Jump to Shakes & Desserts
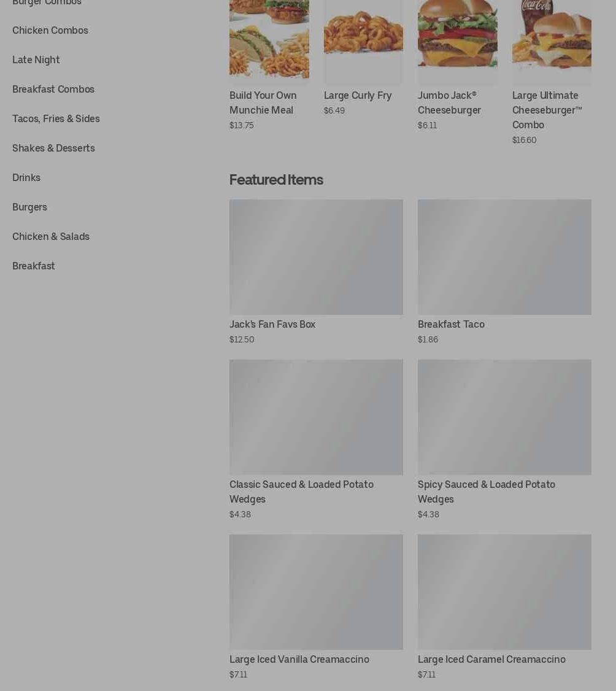Viewport: 616px width, 691px height. 54,149
